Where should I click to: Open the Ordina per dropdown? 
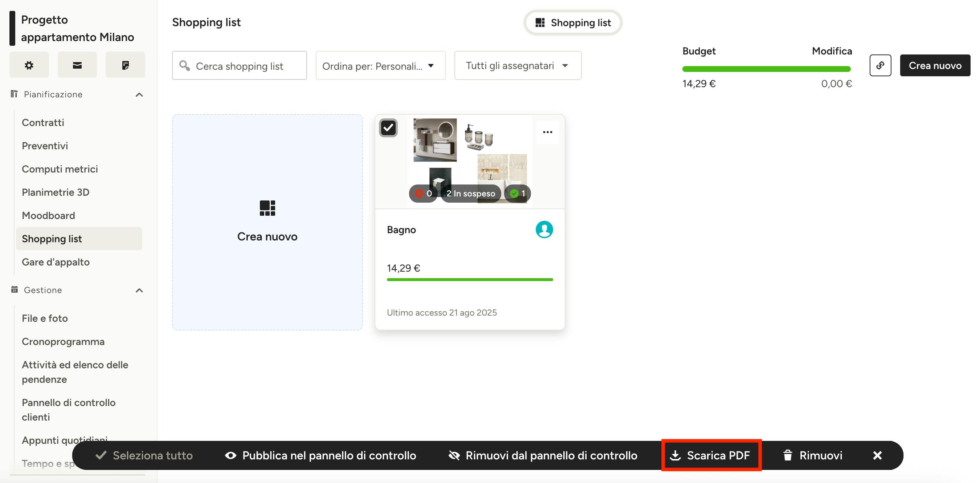tap(380, 65)
